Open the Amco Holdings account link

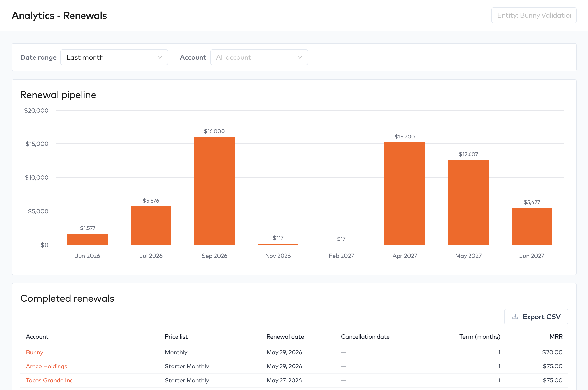(47, 366)
